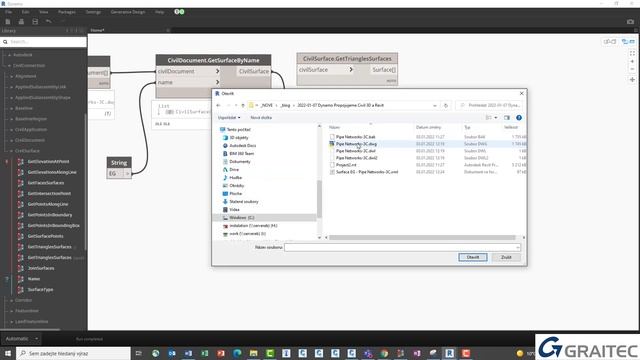640x360 pixels.
Task: Open the address bar history dropdown
Action: point(435,105)
